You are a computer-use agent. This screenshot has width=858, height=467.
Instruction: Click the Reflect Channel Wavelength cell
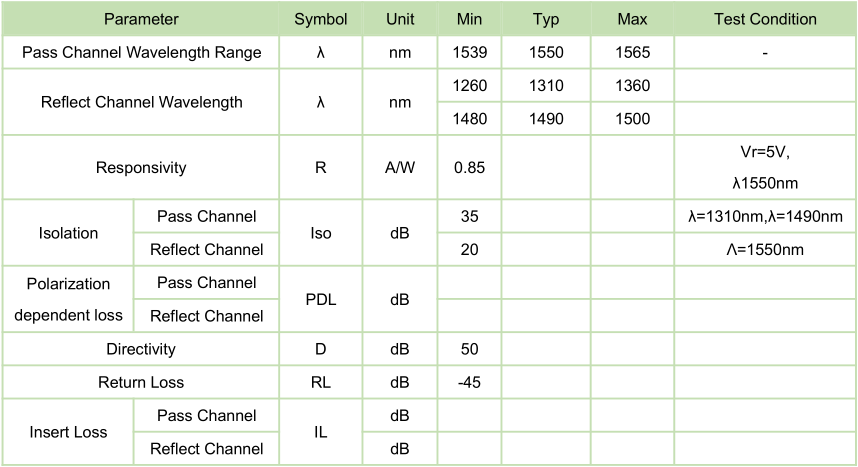pos(141,102)
